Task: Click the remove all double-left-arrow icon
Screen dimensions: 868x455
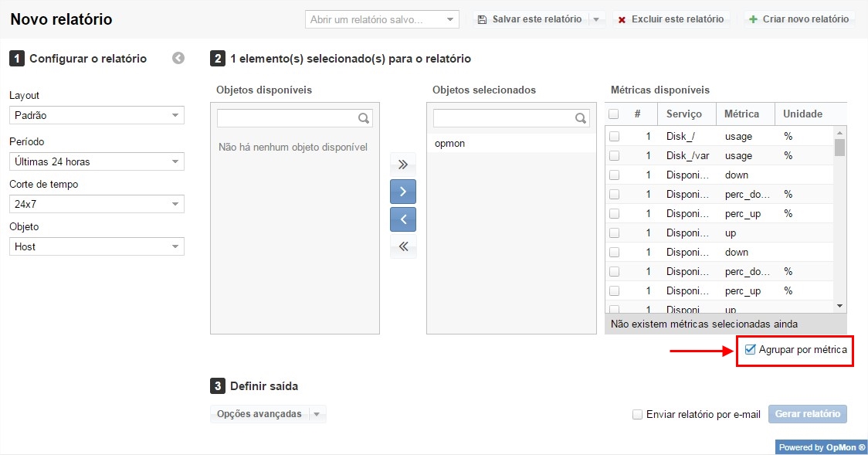Action: (402, 246)
